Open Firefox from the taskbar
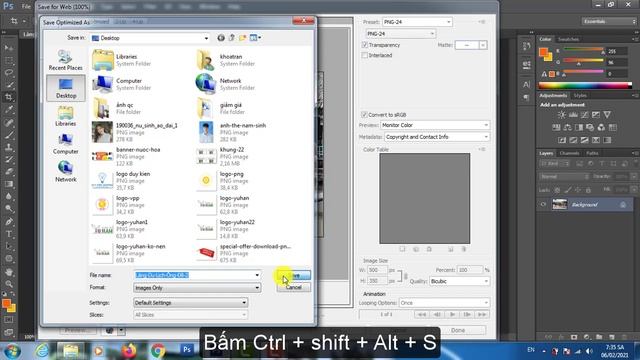 [x=129, y=350]
